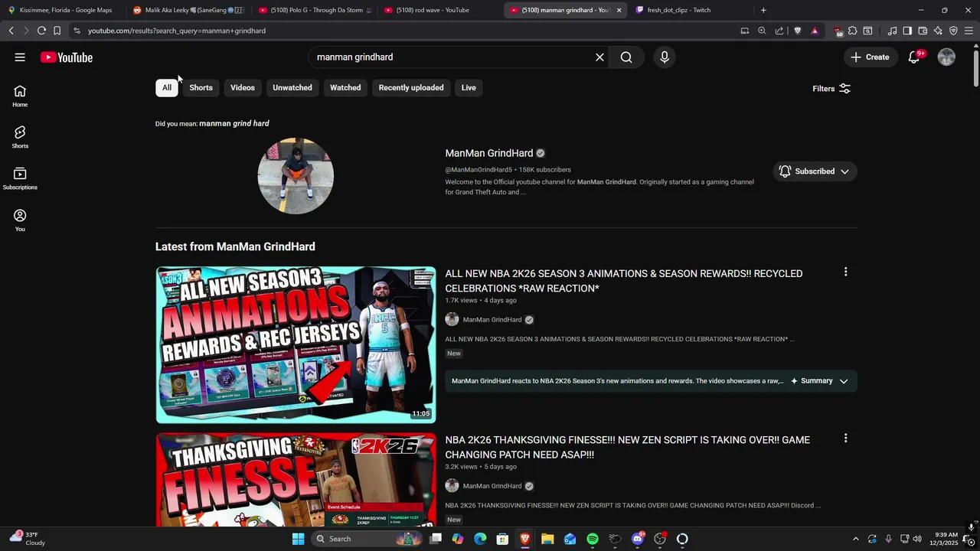The width and height of the screenshot is (980, 551).
Task: Select the Unwatched filter chip
Action: point(292,87)
